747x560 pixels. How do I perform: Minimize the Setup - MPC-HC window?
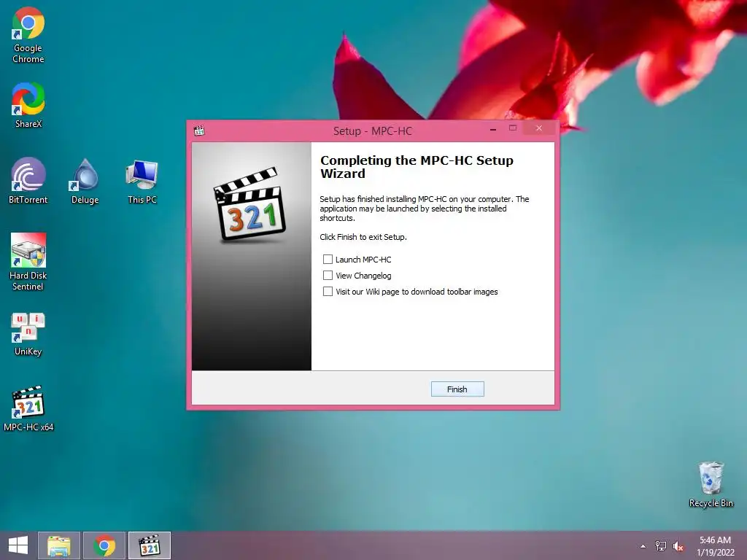[493, 128]
